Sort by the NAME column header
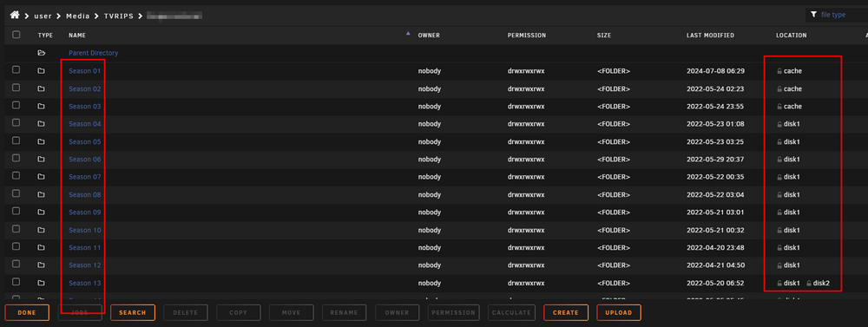 tap(77, 36)
